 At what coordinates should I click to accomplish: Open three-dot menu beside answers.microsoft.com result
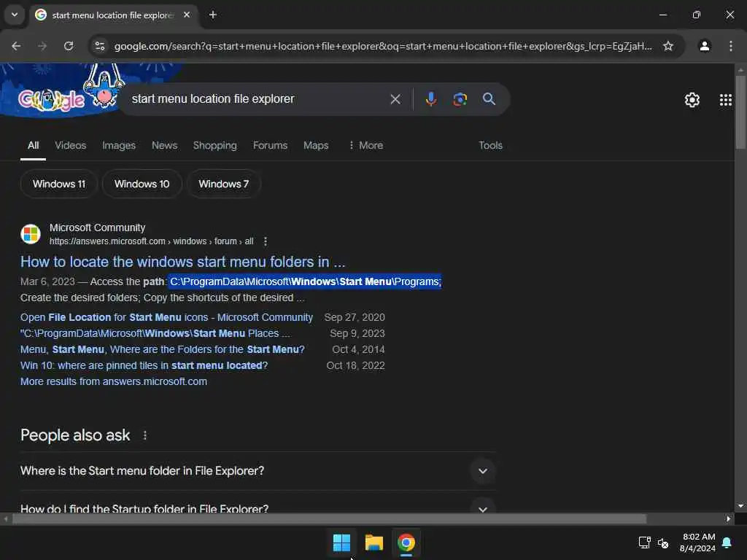[266, 241]
